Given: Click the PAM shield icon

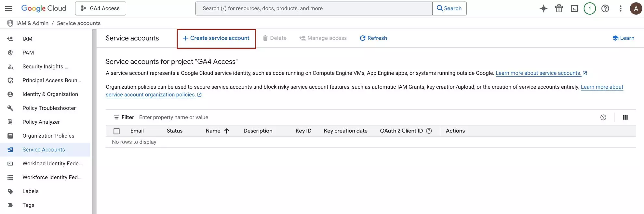Looking at the screenshot, I should 10,53.
